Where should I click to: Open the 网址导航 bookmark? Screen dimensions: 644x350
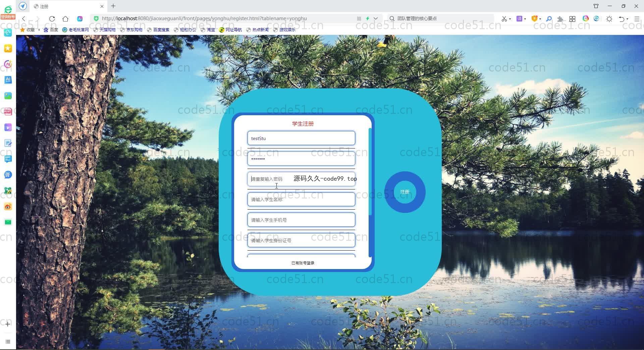(x=230, y=30)
